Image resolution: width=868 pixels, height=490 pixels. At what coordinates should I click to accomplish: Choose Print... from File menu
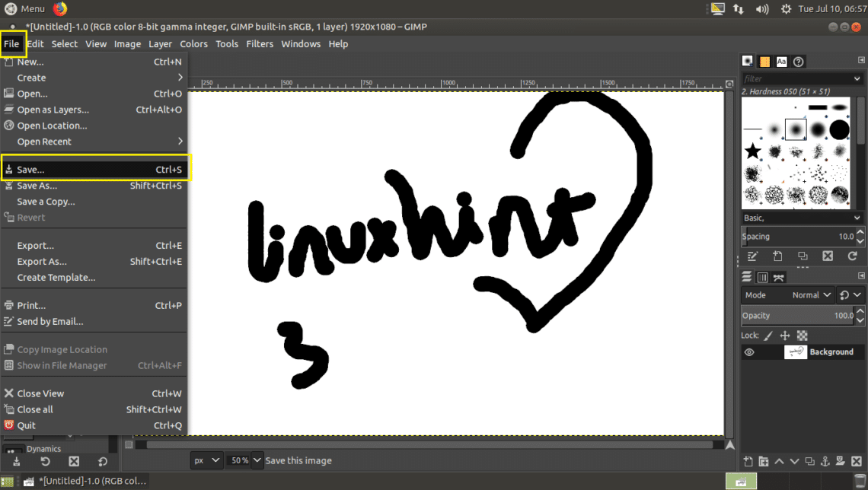[x=94, y=305]
